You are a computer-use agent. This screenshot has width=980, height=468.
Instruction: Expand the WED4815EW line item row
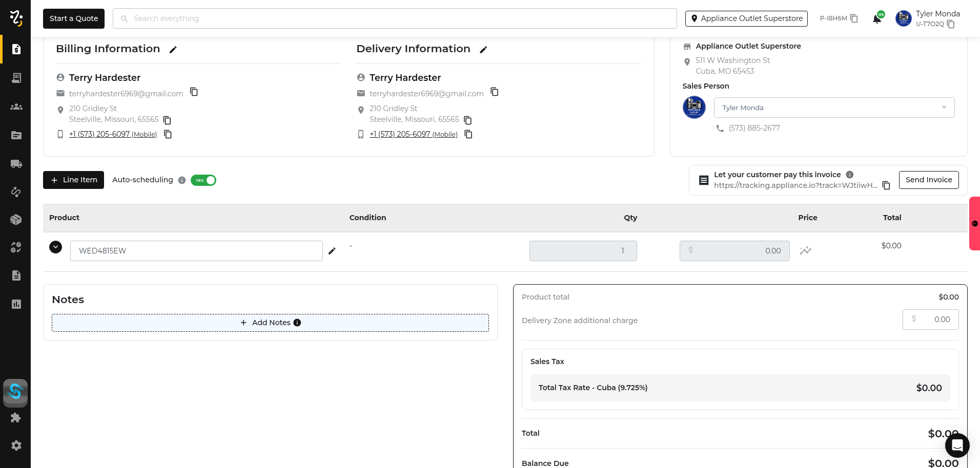pos(55,247)
